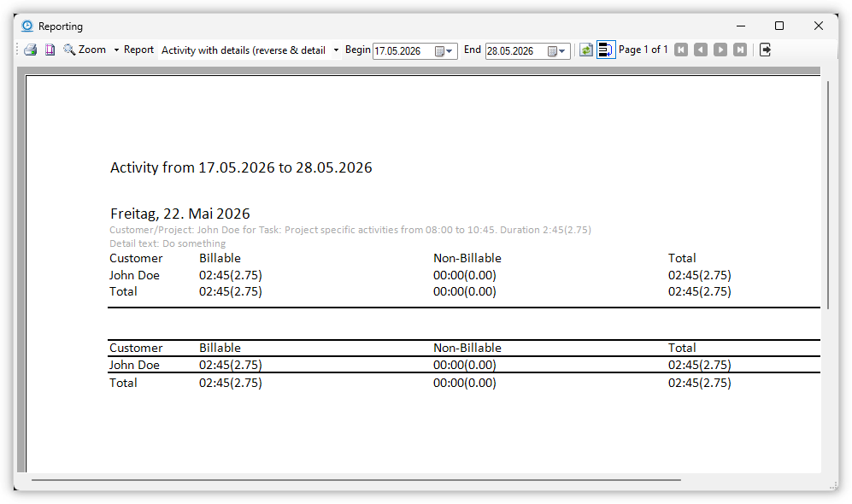This screenshot has height=504, width=852.
Task: Open the End date calendar picker
Action: coord(557,51)
